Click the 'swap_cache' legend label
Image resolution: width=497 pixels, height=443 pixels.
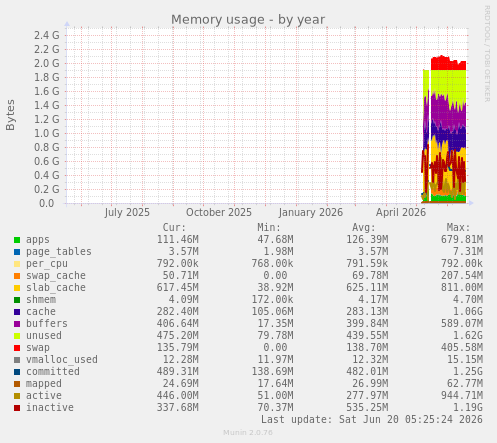pos(56,276)
